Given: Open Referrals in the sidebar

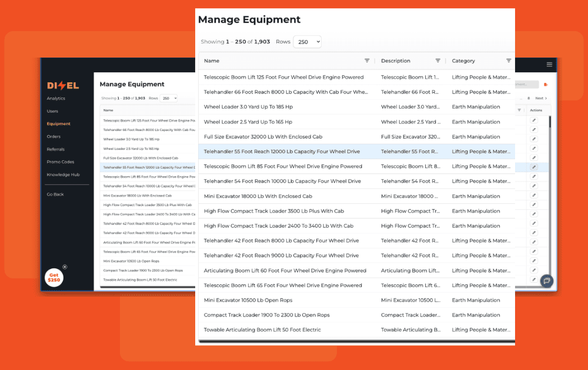Looking at the screenshot, I should pyautogui.click(x=55, y=149).
